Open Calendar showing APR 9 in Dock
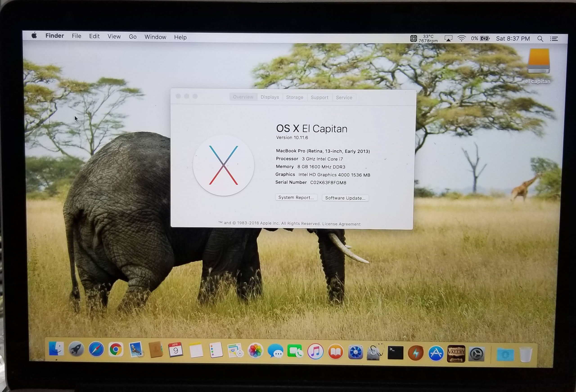This screenshot has height=392, width=576. pyautogui.click(x=175, y=350)
